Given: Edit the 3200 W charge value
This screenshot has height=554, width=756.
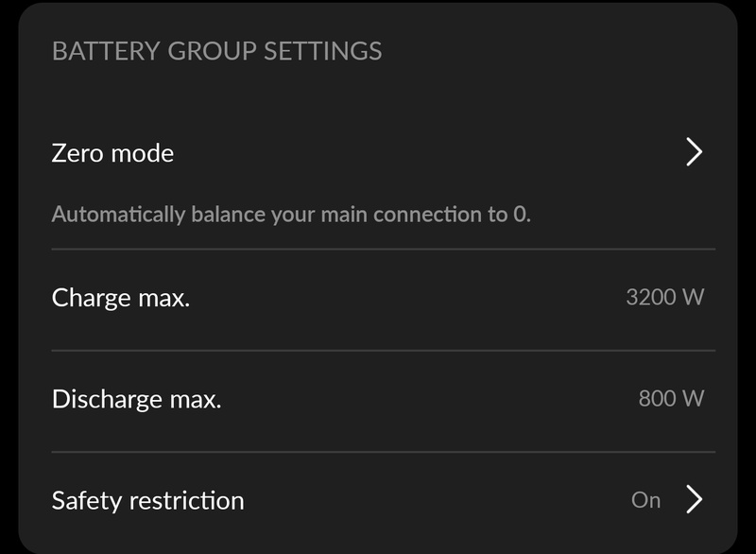Looking at the screenshot, I should click(664, 297).
